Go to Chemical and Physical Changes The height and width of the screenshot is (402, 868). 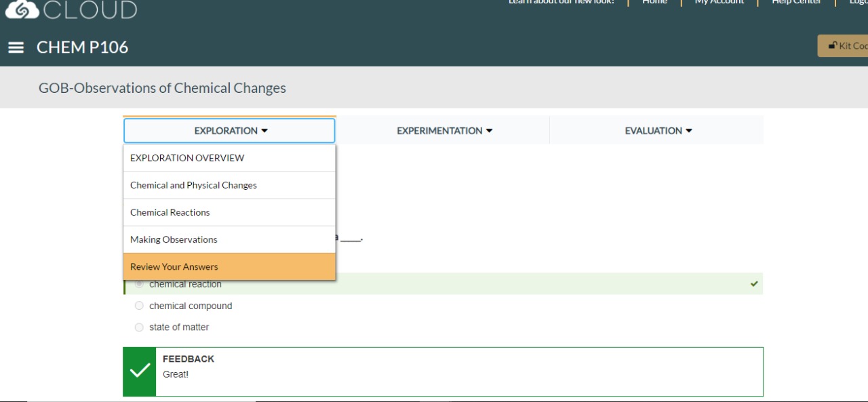click(x=193, y=185)
